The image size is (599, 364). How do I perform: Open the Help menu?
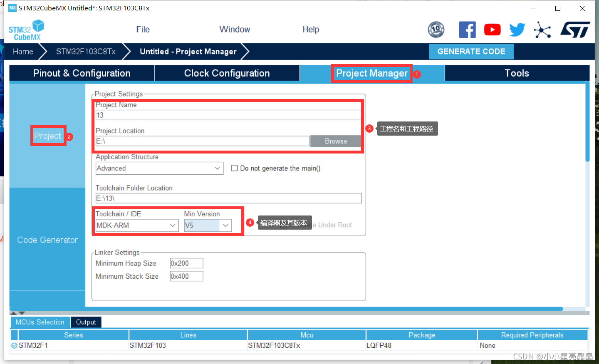(311, 30)
